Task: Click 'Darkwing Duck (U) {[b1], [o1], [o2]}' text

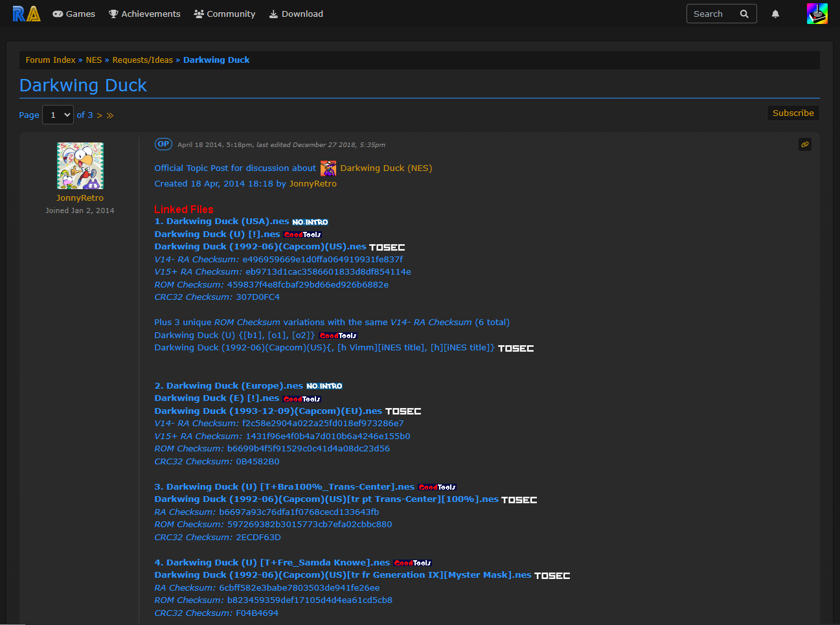Action: point(234,335)
